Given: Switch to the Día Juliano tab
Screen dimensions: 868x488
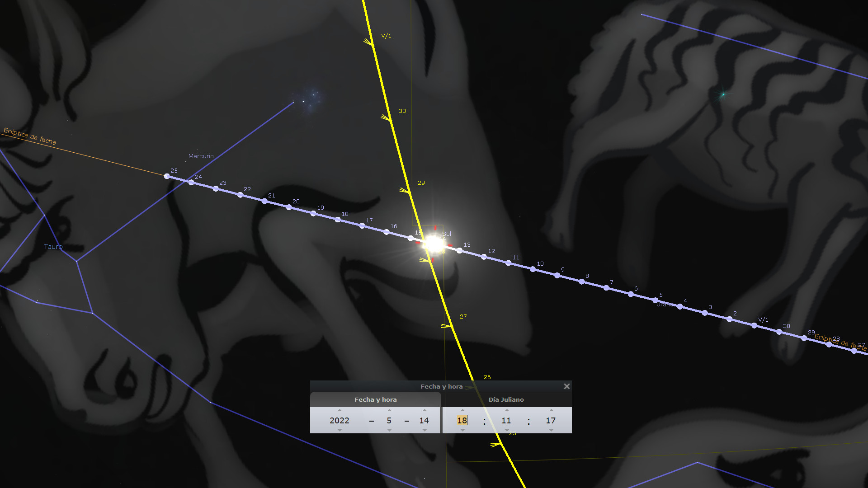Looking at the screenshot, I should coord(506,399).
